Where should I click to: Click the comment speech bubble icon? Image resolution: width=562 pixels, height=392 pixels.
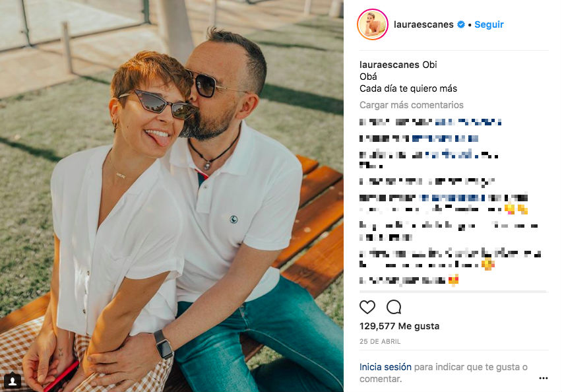394,307
